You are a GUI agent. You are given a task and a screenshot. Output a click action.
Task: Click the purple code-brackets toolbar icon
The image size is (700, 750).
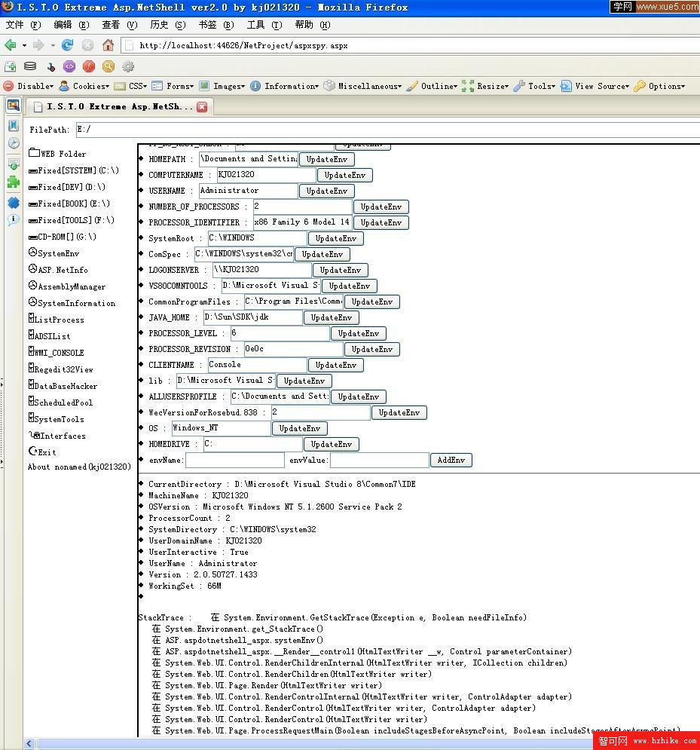coord(69,66)
